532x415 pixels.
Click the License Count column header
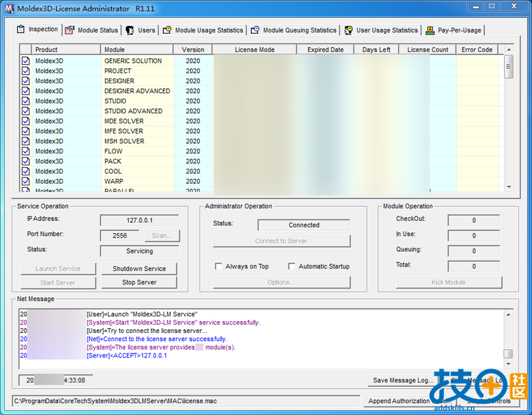[427, 49]
